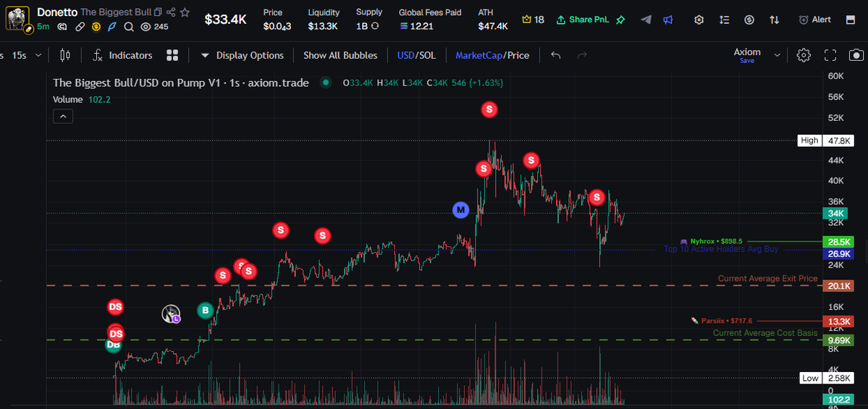This screenshot has width=868, height=409.
Task: Click the green dot status next to axiom.trade
Action: pyautogui.click(x=326, y=83)
